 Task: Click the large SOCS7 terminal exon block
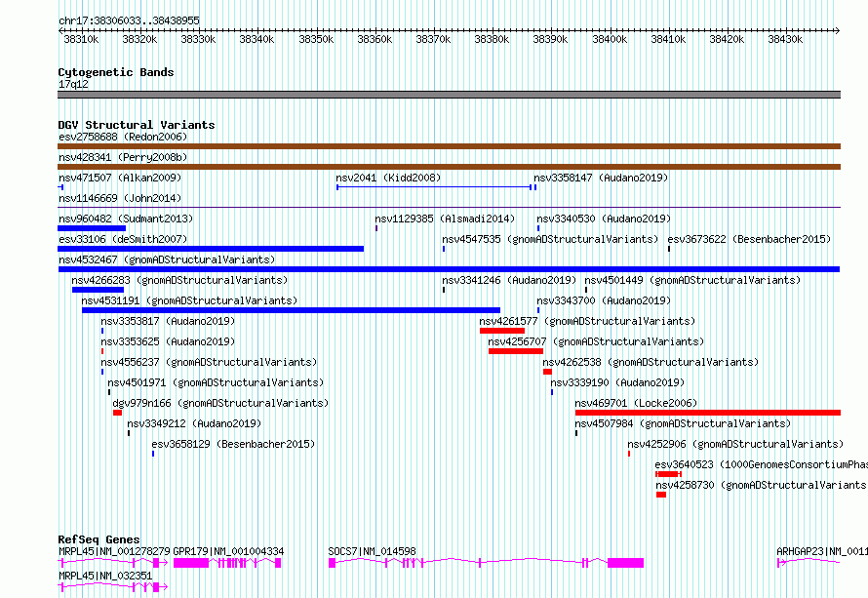tap(625, 563)
